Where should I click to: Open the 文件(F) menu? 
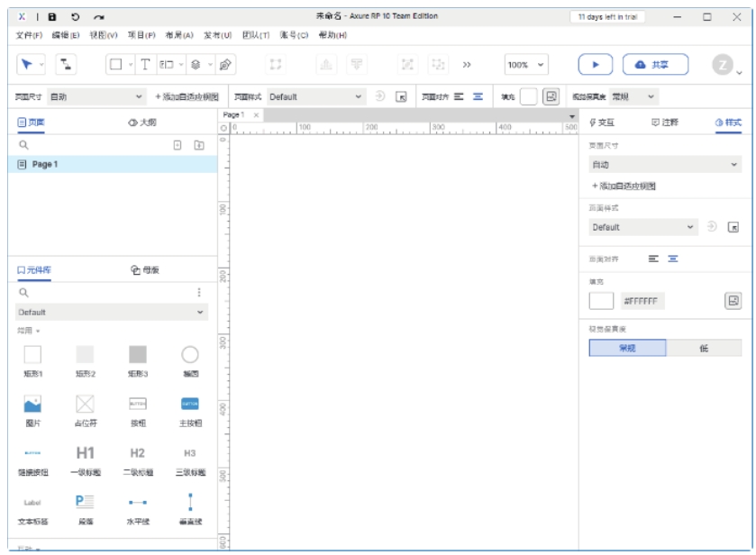point(29,35)
